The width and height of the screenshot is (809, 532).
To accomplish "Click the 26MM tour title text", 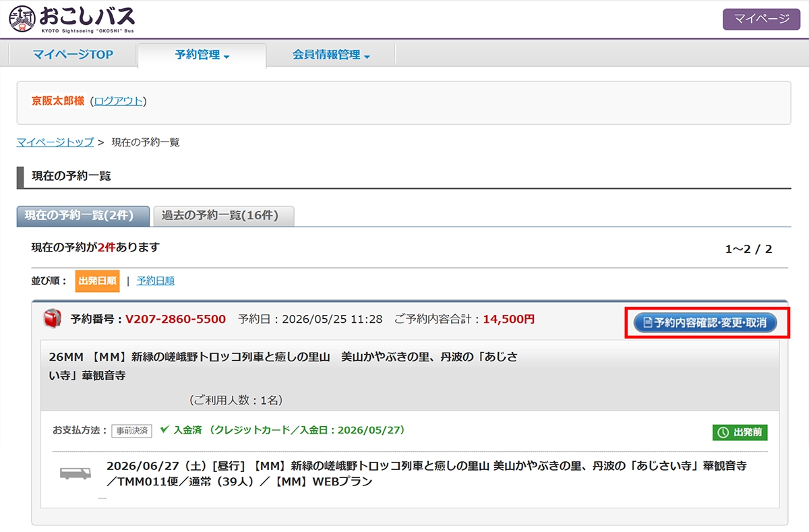I will (x=283, y=365).
